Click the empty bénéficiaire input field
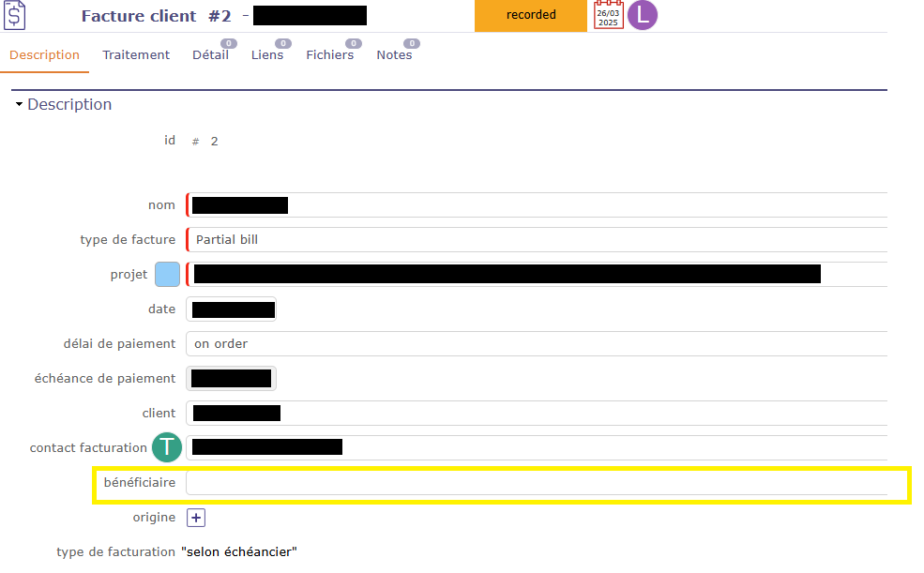924x573 pixels. pyautogui.click(x=535, y=483)
